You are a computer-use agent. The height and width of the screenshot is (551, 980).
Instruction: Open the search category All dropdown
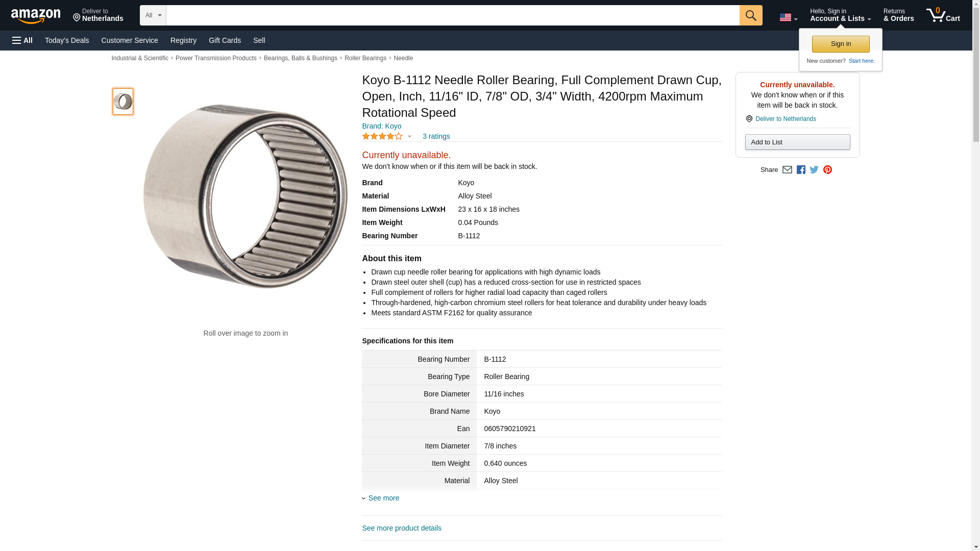click(153, 15)
